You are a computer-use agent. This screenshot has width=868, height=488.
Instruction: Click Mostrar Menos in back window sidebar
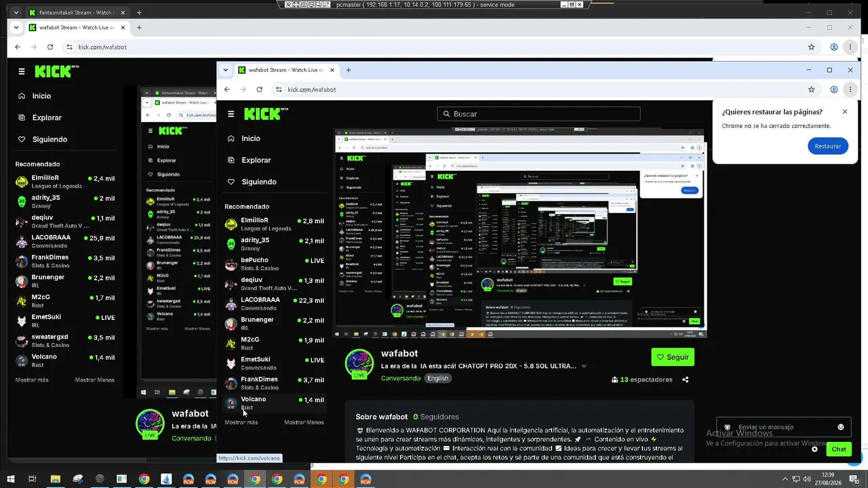(95, 380)
